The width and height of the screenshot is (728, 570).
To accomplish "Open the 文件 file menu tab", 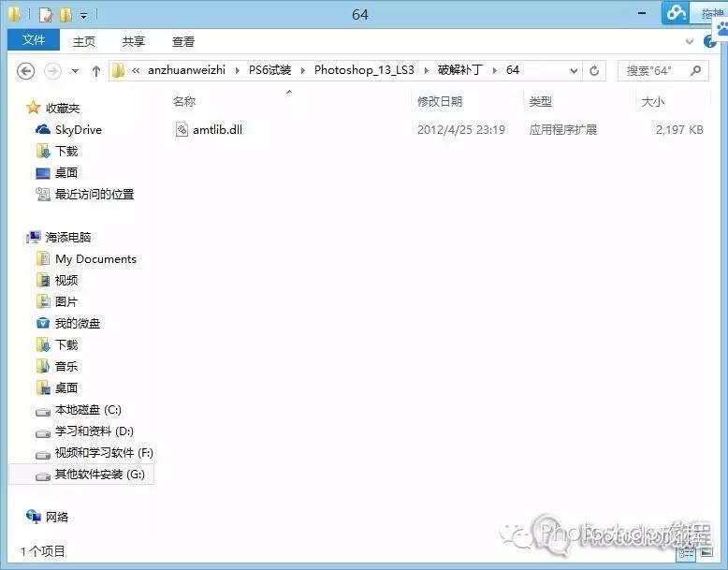I will point(34,40).
